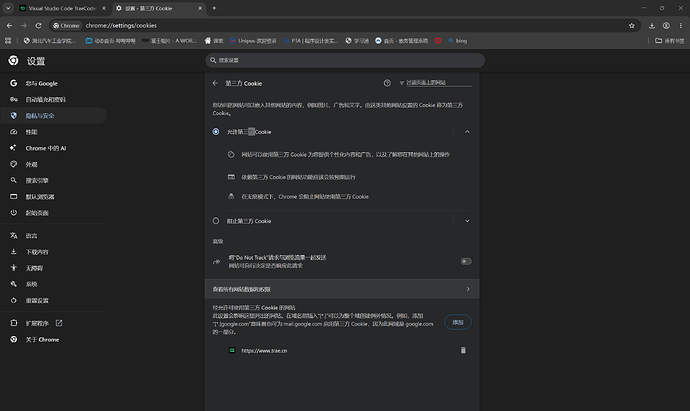Open the 搜索引擎 settings section
This screenshot has width=690, height=411.
[x=54, y=180]
